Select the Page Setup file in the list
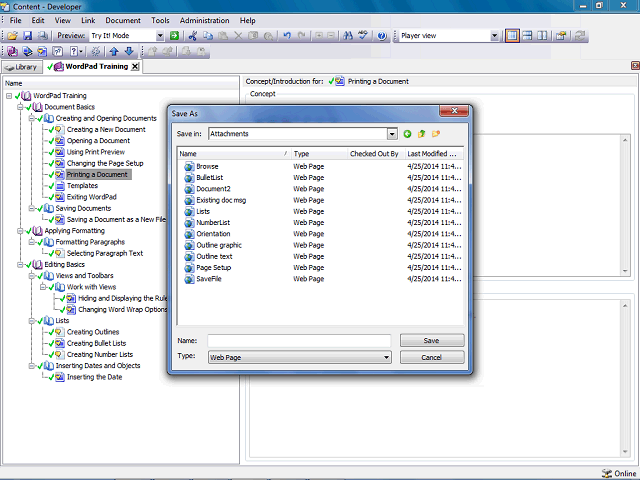This screenshot has width=640, height=480. pyautogui.click(x=213, y=268)
